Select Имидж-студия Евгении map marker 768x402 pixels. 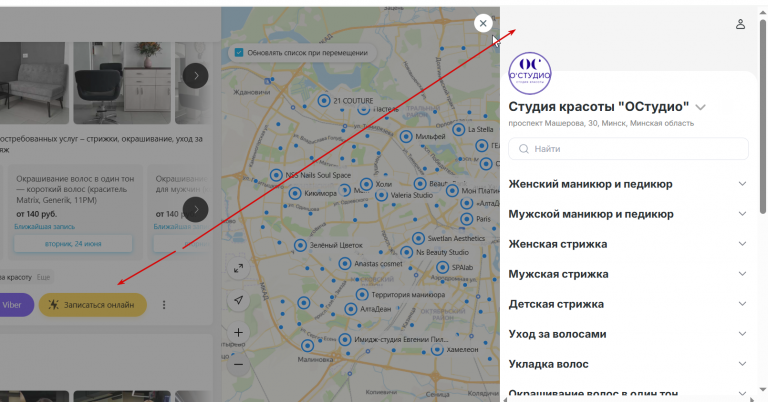[345, 339]
